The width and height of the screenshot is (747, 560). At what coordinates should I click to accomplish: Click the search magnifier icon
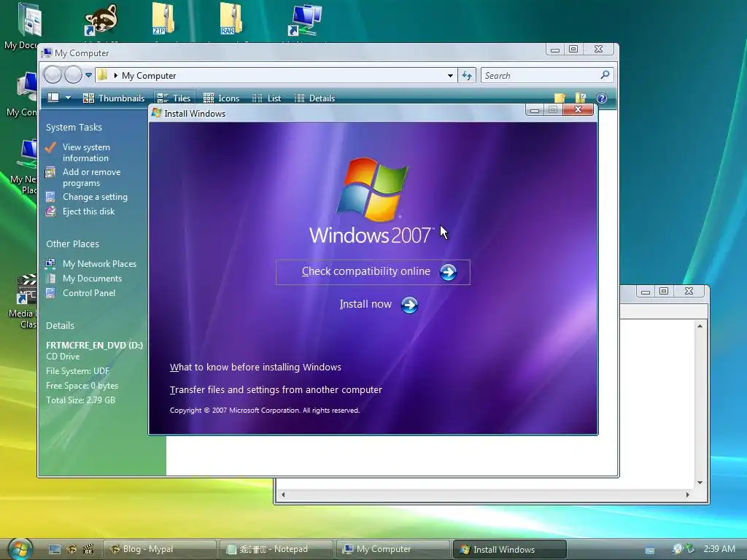click(x=605, y=75)
